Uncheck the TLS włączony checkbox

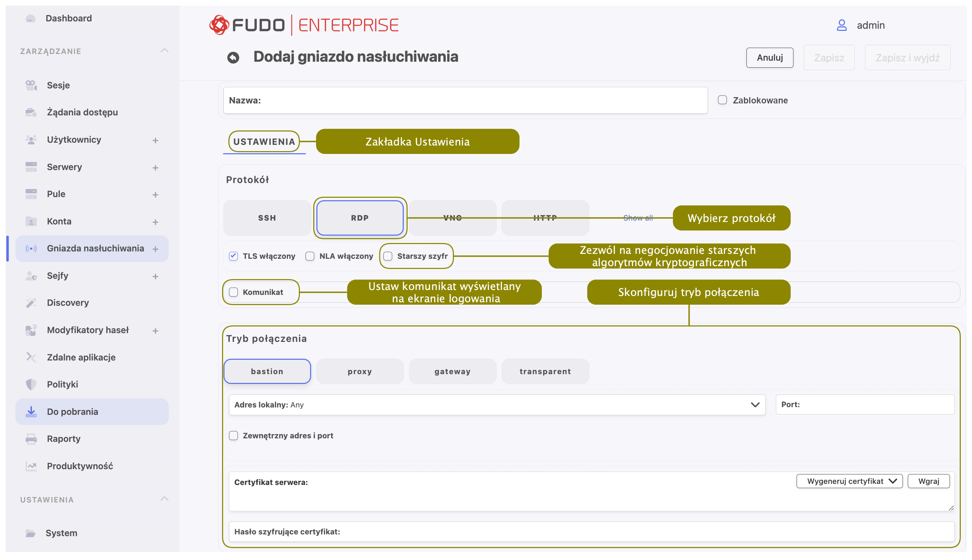coord(234,256)
